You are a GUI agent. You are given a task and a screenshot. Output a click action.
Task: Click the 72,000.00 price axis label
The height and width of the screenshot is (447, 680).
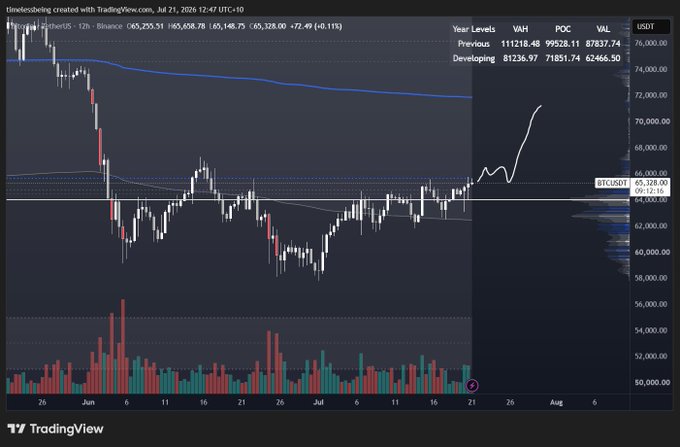click(x=651, y=95)
